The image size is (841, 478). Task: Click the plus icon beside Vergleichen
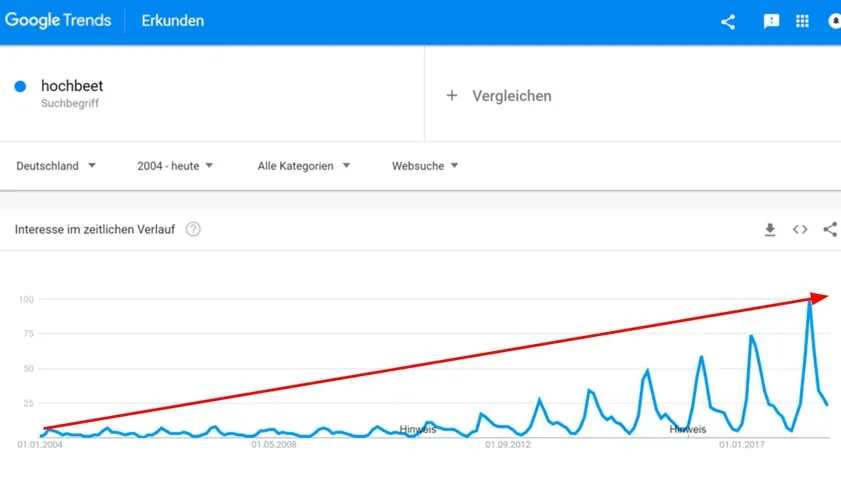452,95
